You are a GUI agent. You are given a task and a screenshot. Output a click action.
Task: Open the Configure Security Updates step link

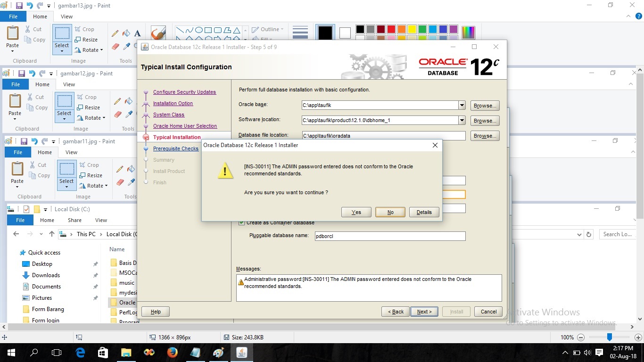184,92
